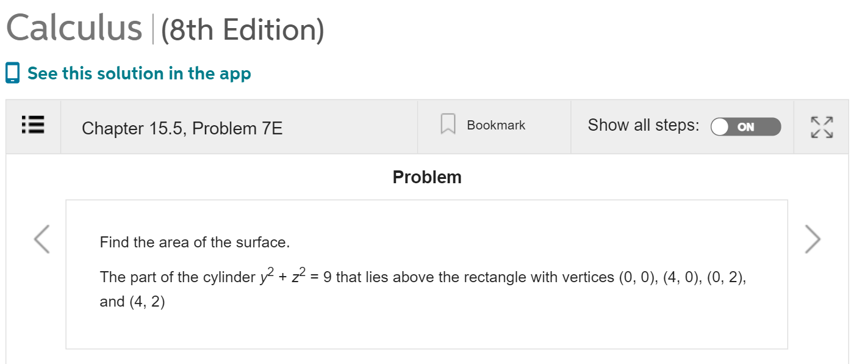Click the 'Calculus' book title
This screenshot has height=364, width=868.
tap(74, 28)
